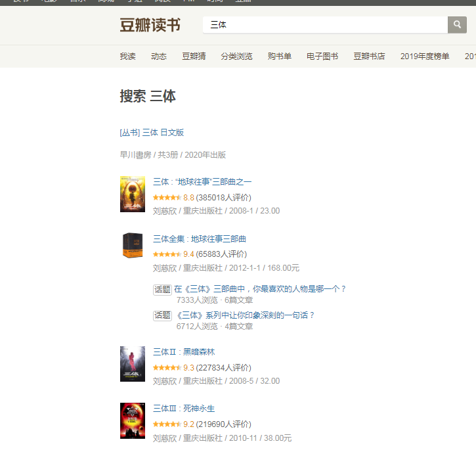
Task: Click the (385018人评价) rating count
Action: [x=223, y=198]
